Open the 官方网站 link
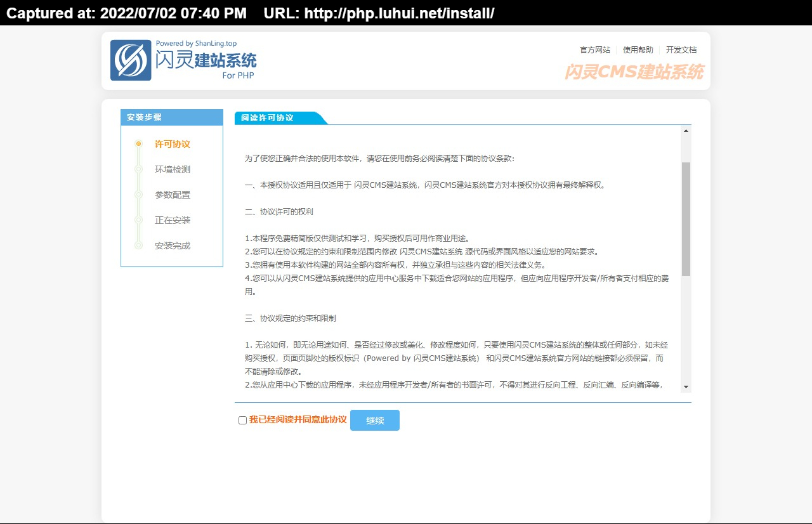Image resolution: width=812 pixels, height=524 pixels. [595, 50]
